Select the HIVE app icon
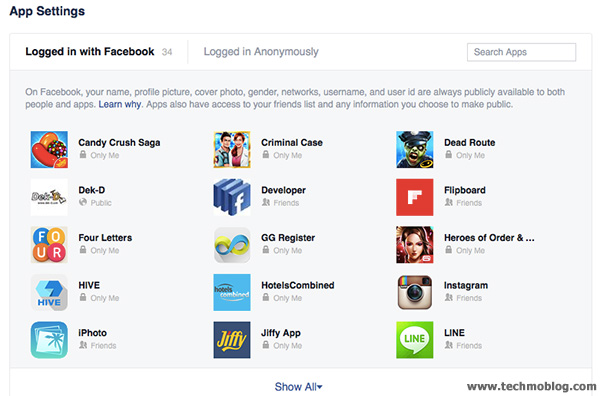 click(49, 292)
